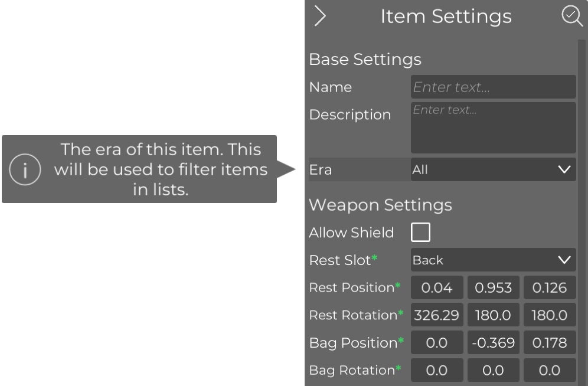Click the Item Settings panel title
588x386 pixels.
click(x=446, y=17)
